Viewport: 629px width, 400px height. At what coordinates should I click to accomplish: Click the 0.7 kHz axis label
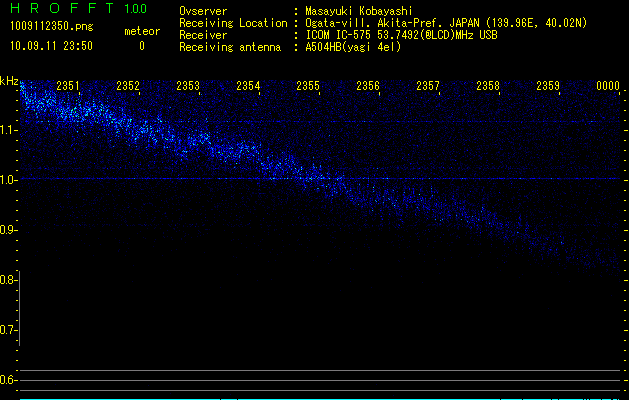click(7, 330)
